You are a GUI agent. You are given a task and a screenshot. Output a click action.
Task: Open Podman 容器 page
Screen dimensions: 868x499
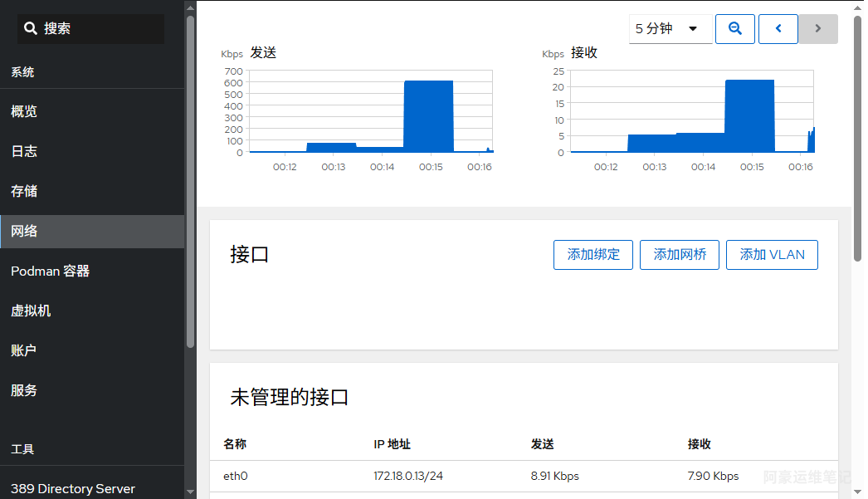pos(92,271)
